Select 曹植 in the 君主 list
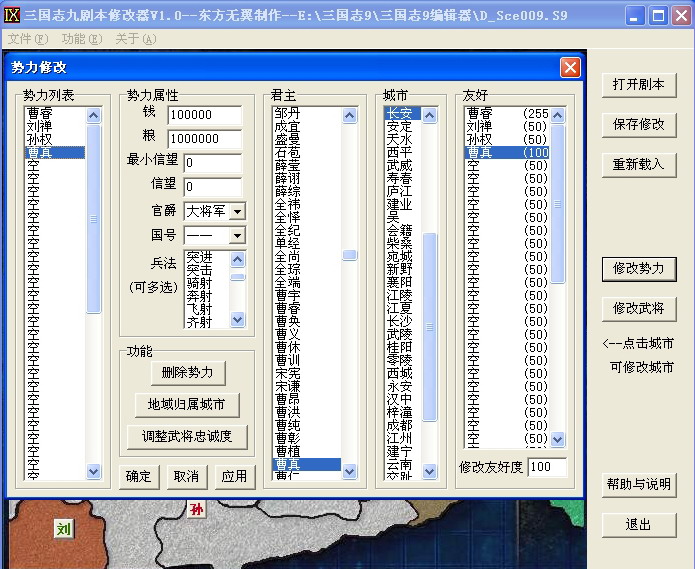695x569 pixels. [307, 451]
